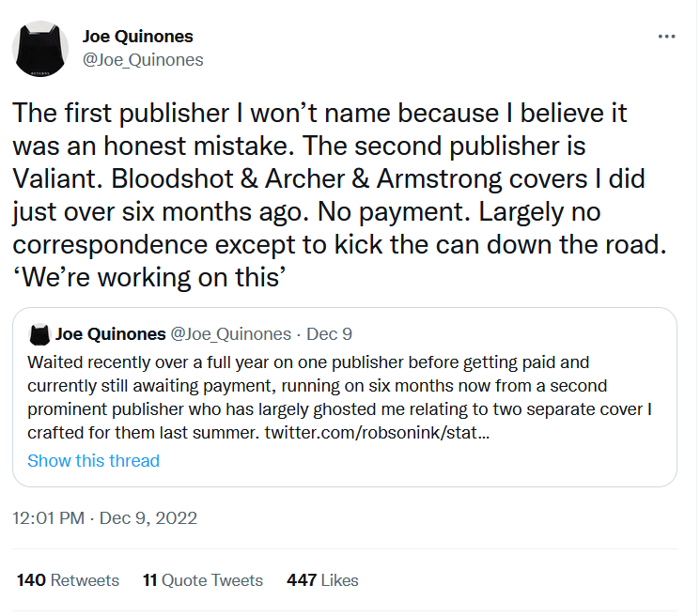Click Joe Quinones' large profile avatar
Screen dimensions: 700x616
pyautogui.click(x=40, y=49)
